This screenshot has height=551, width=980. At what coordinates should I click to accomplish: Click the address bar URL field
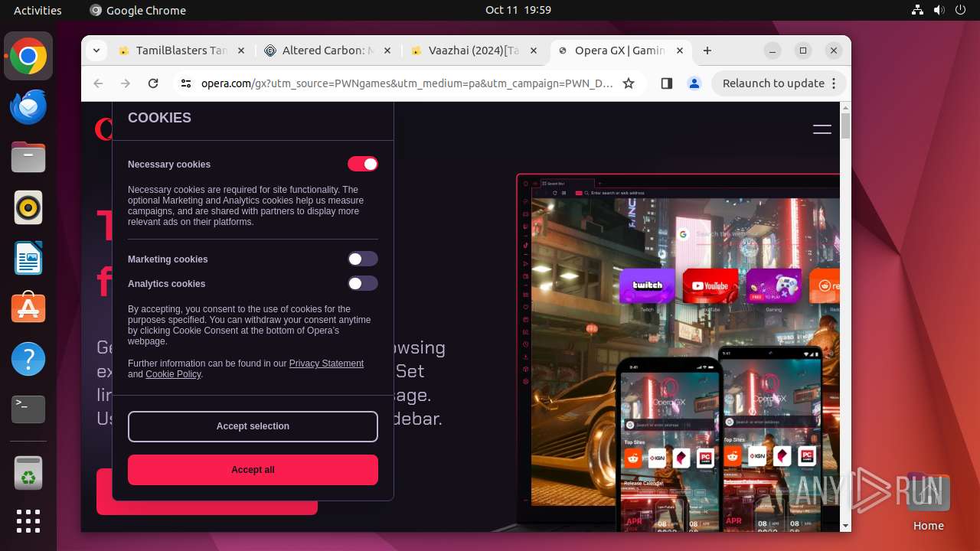407,83
